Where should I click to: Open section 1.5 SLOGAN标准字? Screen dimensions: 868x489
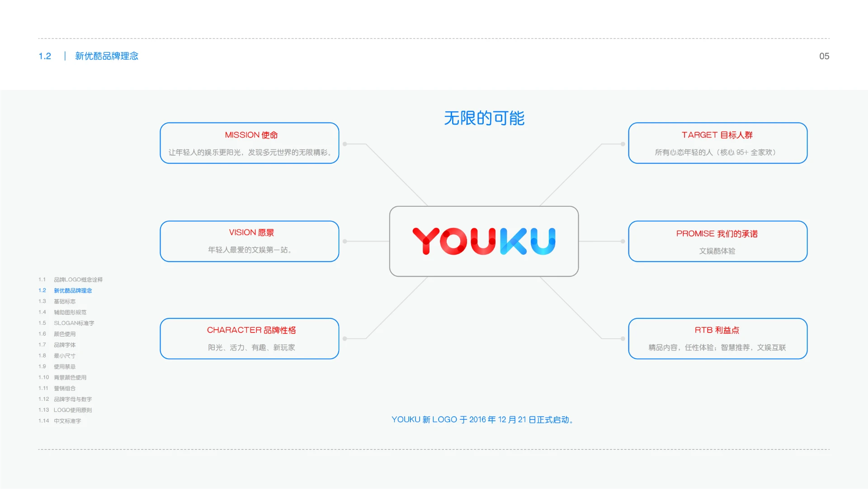tap(74, 323)
